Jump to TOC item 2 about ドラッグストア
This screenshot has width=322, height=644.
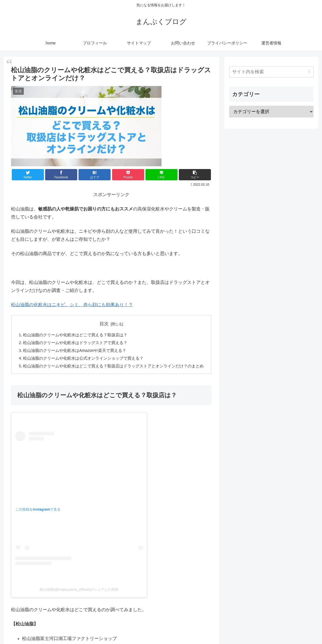pyautogui.click(x=75, y=343)
